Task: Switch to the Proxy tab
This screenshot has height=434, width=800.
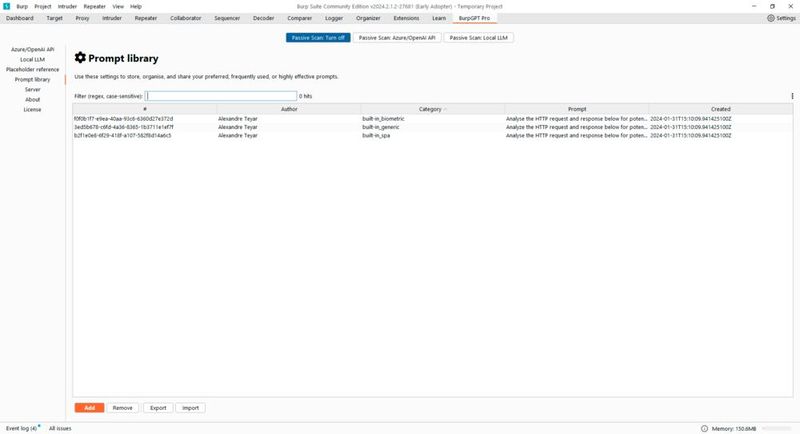Action: click(x=82, y=18)
